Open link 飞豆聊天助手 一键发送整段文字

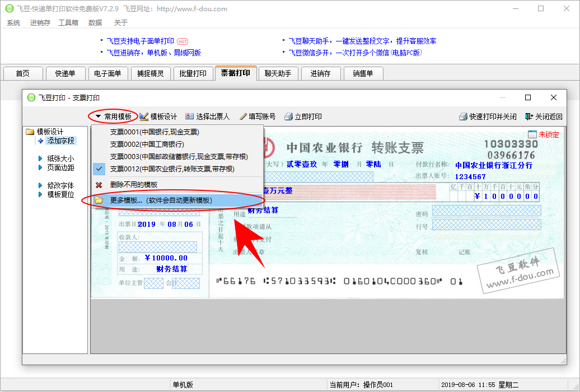(x=362, y=41)
